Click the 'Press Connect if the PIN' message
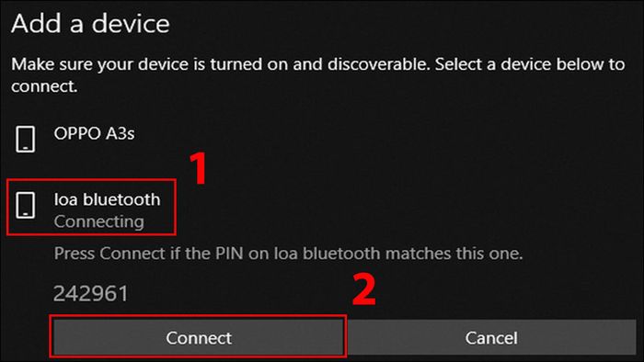The height and width of the screenshot is (362, 644). (x=288, y=254)
